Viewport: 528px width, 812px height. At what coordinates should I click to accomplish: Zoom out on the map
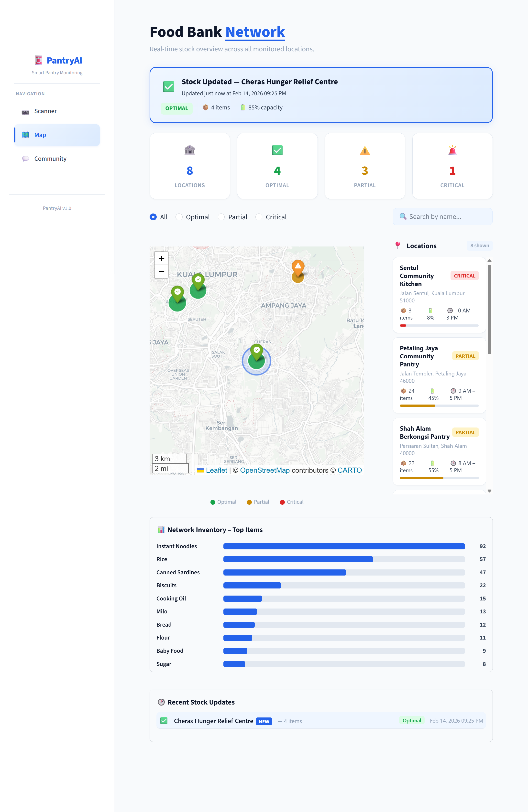pos(161,272)
